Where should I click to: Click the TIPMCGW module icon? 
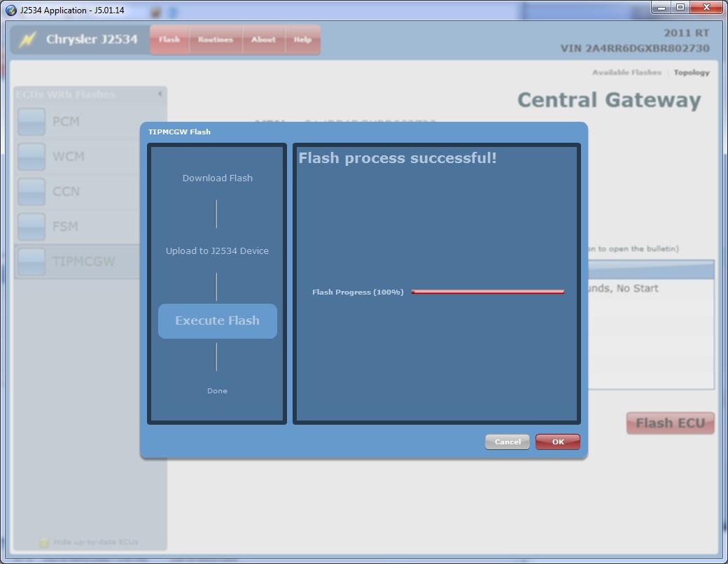tap(31, 262)
